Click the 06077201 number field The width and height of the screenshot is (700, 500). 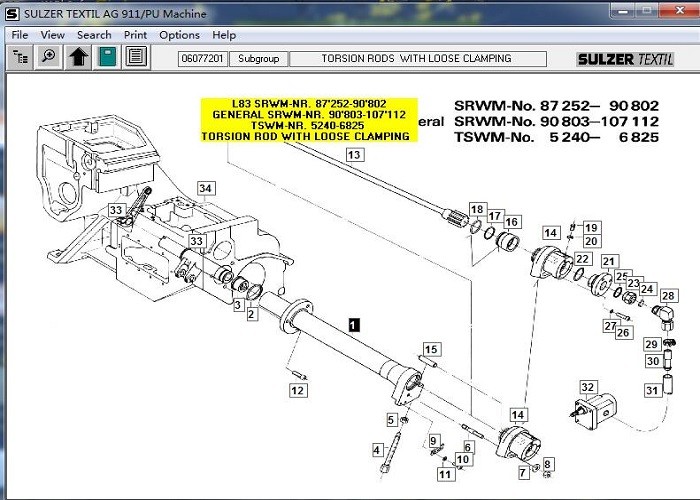click(x=203, y=58)
